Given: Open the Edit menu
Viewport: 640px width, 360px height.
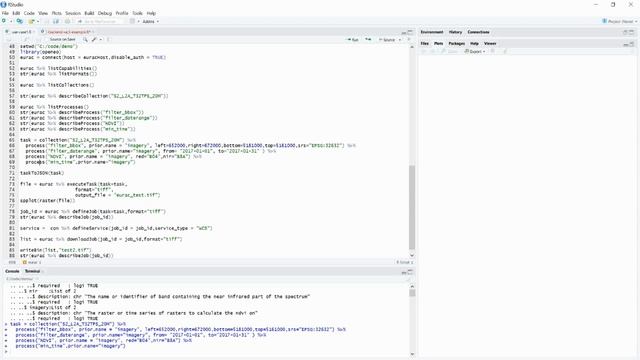Looking at the screenshot, I should (16, 13).
